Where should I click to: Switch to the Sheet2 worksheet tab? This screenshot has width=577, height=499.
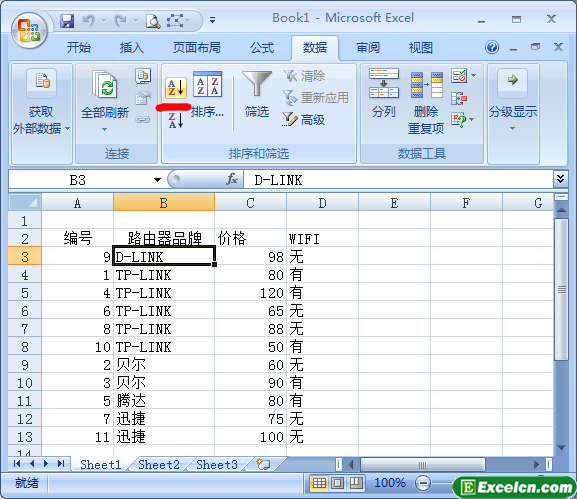pyautogui.click(x=159, y=464)
